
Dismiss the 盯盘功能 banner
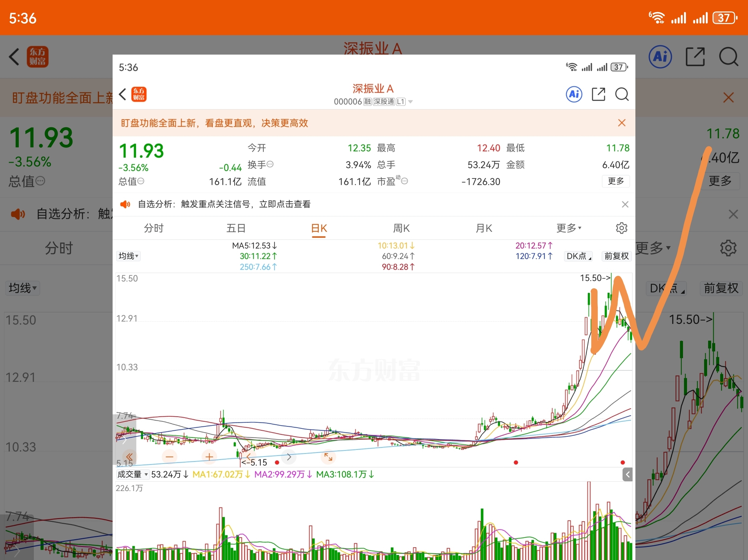(x=622, y=123)
